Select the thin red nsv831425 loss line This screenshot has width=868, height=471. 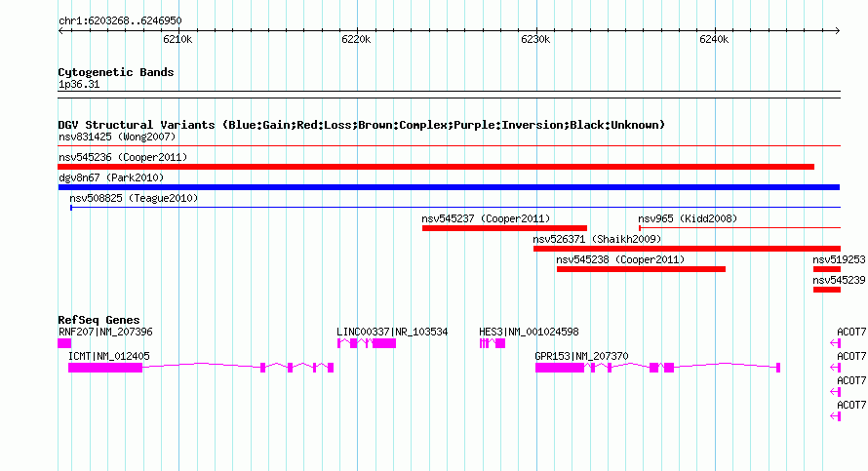[x=449, y=145]
